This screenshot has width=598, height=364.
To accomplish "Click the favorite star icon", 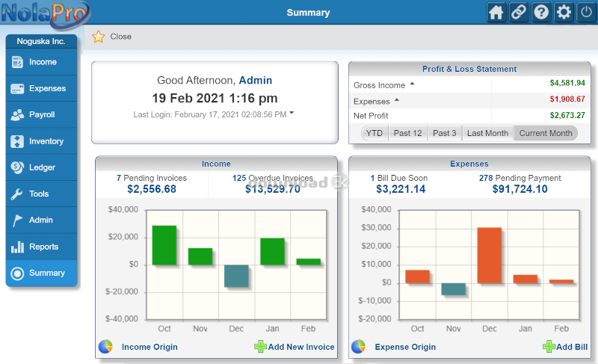I will pyautogui.click(x=98, y=37).
